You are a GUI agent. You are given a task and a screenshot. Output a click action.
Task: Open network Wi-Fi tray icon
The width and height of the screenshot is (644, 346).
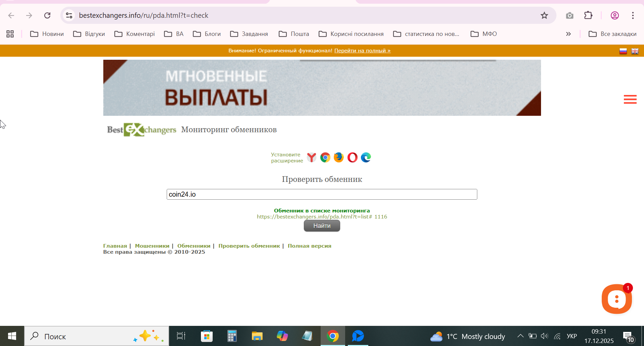coord(557,336)
